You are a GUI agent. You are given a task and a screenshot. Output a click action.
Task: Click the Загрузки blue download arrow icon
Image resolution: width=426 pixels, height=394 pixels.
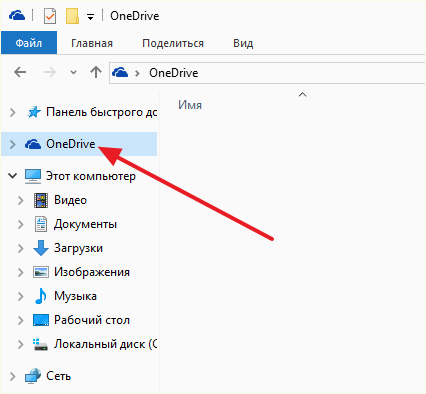(x=41, y=248)
